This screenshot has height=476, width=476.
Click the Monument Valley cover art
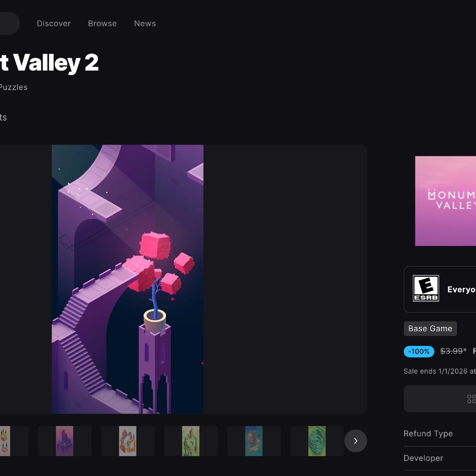coord(445,201)
